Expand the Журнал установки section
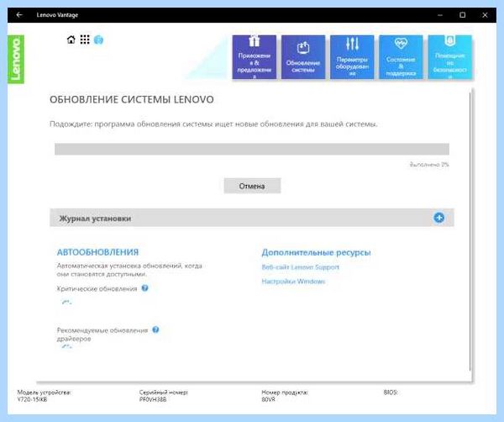 pos(252,218)
